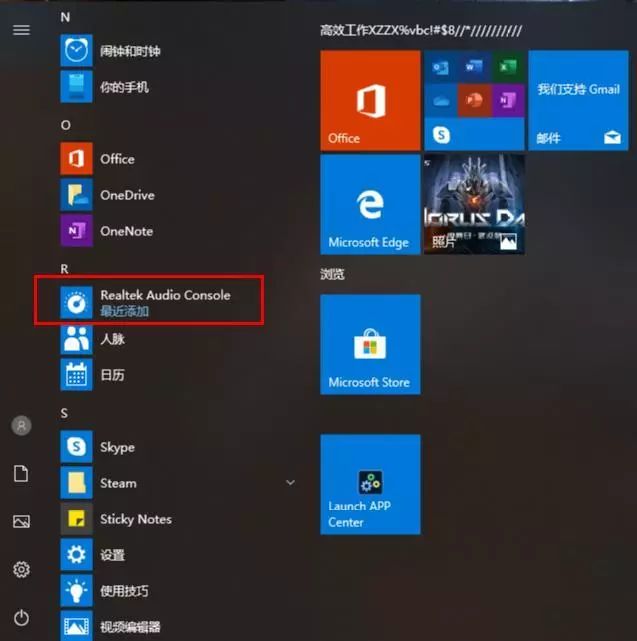Open Realtek Audio Console
The image size is (637, 641).
tap(176, 303)
